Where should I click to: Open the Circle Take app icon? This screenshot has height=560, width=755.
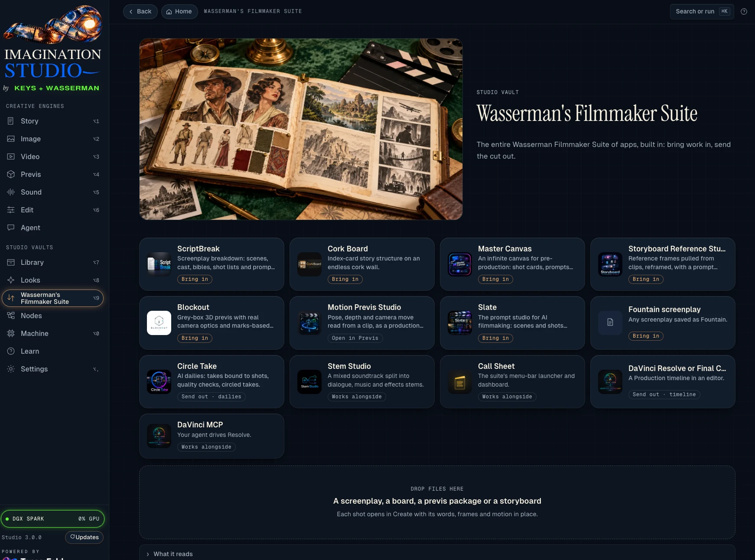pyautogui.click(x=159, y=382)
